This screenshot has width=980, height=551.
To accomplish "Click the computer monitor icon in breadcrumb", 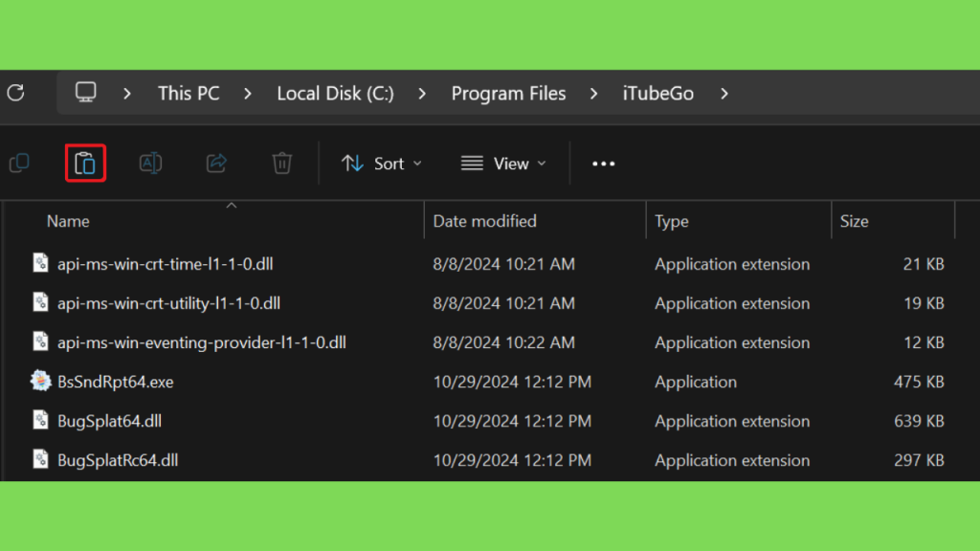I will click(85, 93).
